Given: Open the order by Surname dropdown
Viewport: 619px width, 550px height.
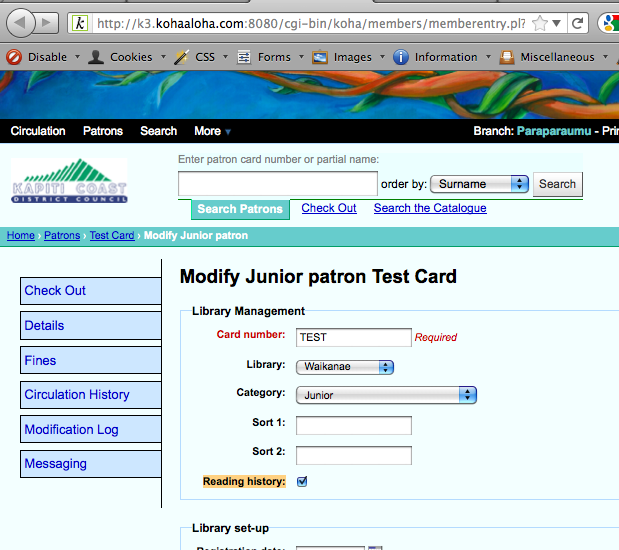Looking at the screenshot, I should point(479,184).
